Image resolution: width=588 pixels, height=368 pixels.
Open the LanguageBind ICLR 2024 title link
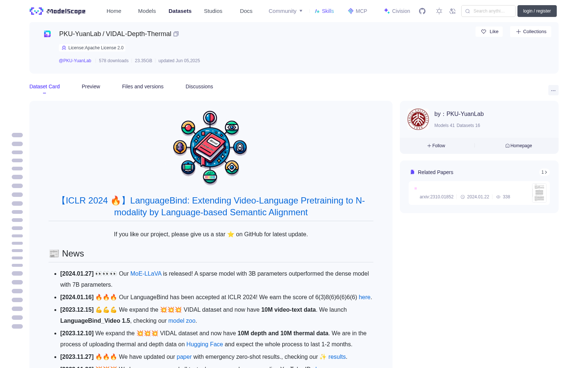211,206
